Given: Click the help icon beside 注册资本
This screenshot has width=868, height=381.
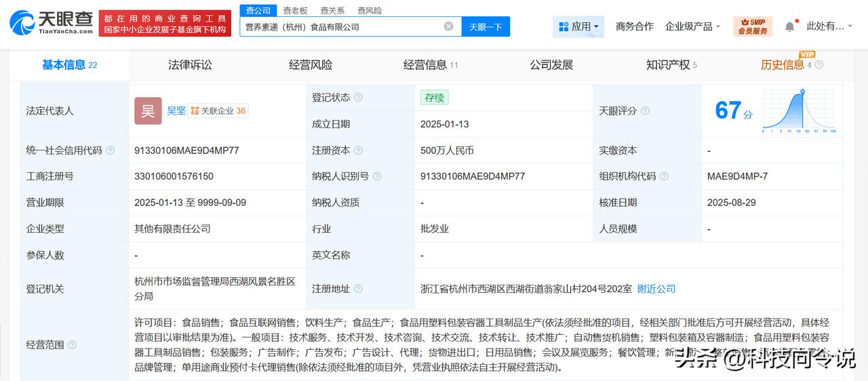Looking at the screenshot, I should click(358, 151).
